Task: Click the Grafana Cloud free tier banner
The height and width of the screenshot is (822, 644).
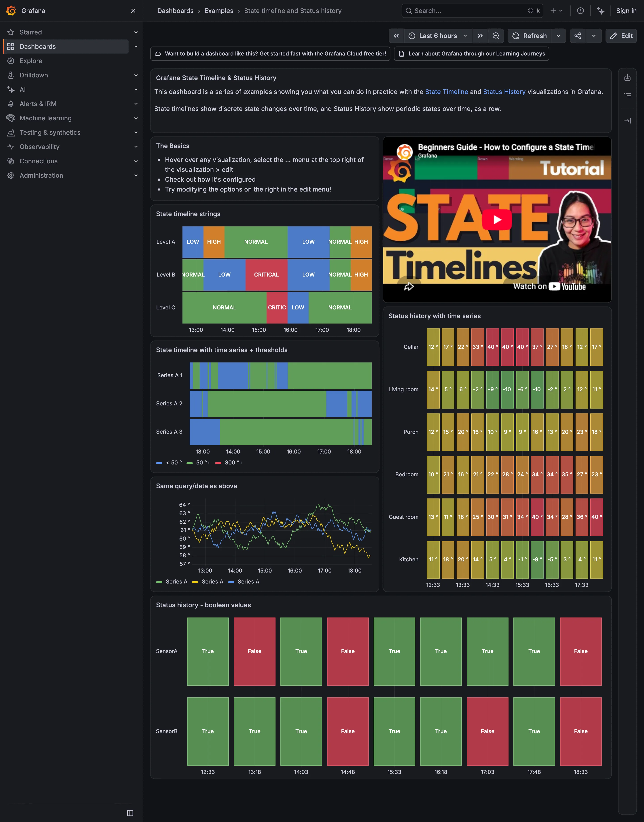Action: 270,54
